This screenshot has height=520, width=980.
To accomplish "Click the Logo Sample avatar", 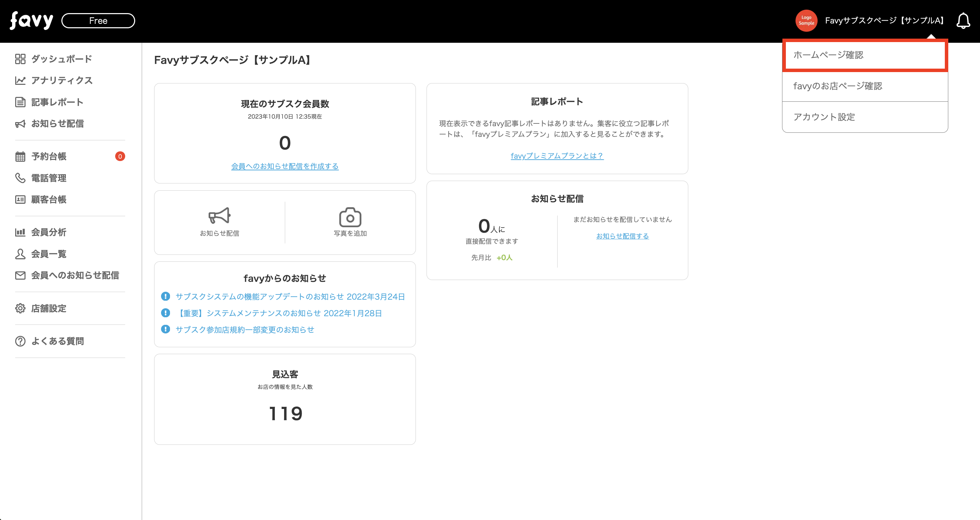I will pos(806,21).
